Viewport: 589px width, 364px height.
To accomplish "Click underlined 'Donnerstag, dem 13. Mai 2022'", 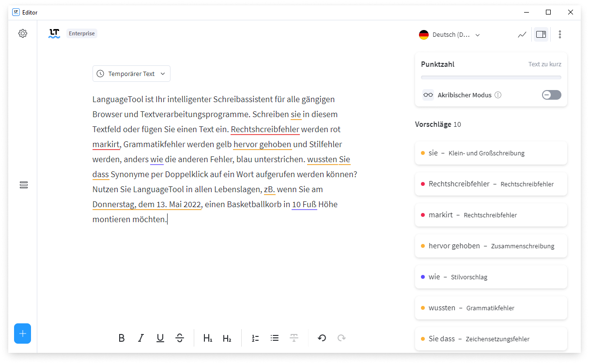I will pyautogui.click(x=147, y=204).
